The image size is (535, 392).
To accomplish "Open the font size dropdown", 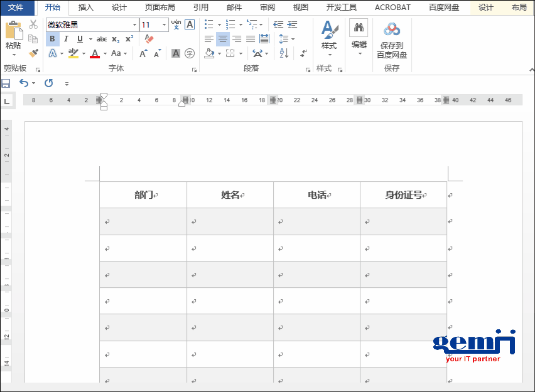I will coord(164,25).
